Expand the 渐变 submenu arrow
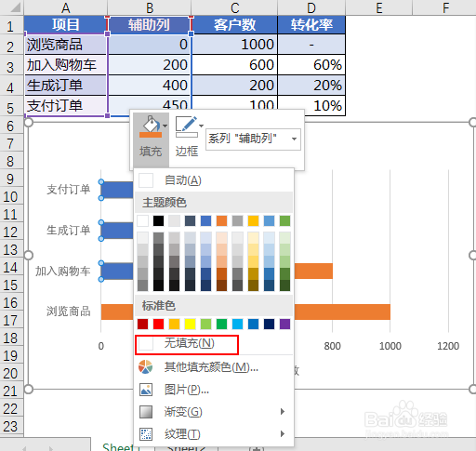 tap(283, 412)
